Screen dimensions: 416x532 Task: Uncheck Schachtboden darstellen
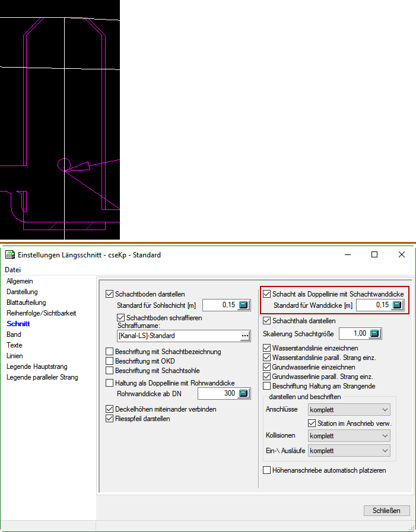(x=109, y=294)
